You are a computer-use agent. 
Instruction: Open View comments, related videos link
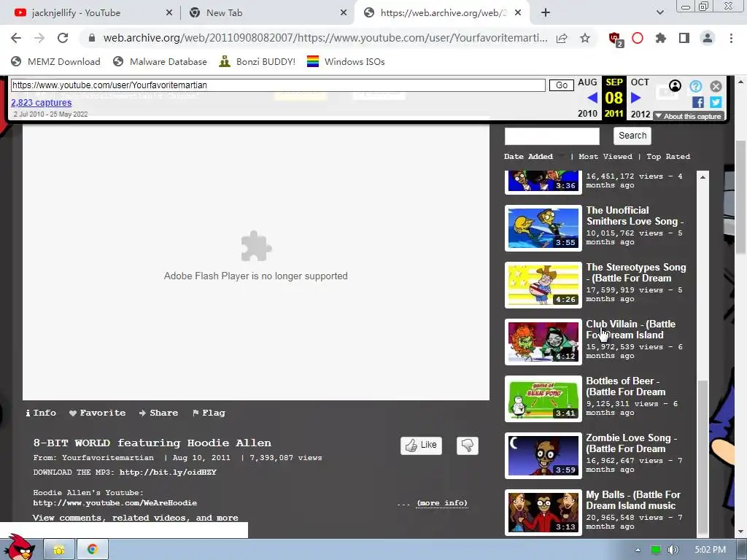[135, 518]
